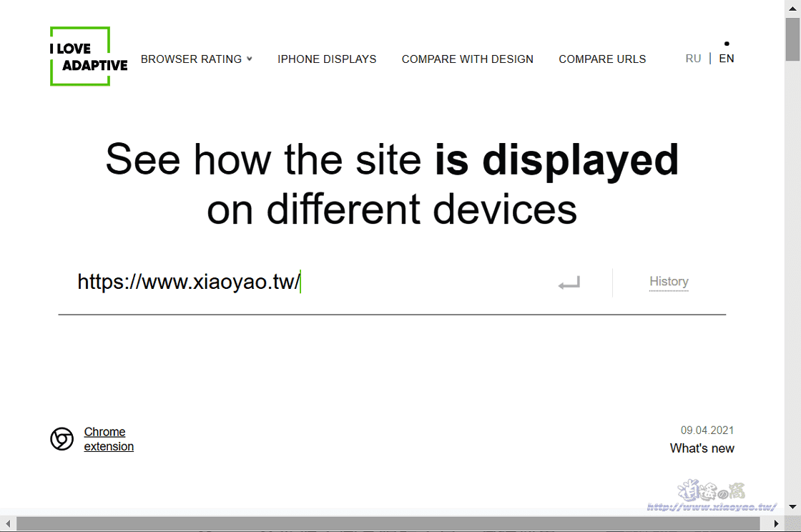The height and width of the screenshot is (532, 801).
Task: Click the page headline text
Action: 393,184
